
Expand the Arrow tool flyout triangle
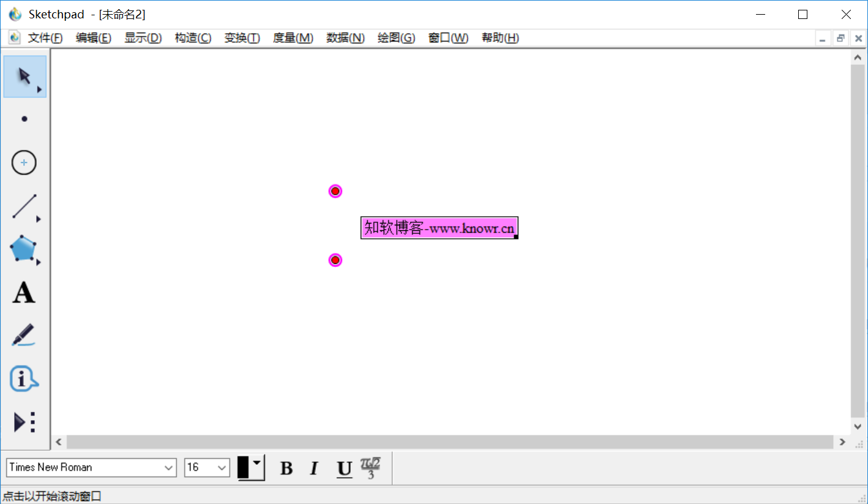pyautogui.click(x=39, y=89)
